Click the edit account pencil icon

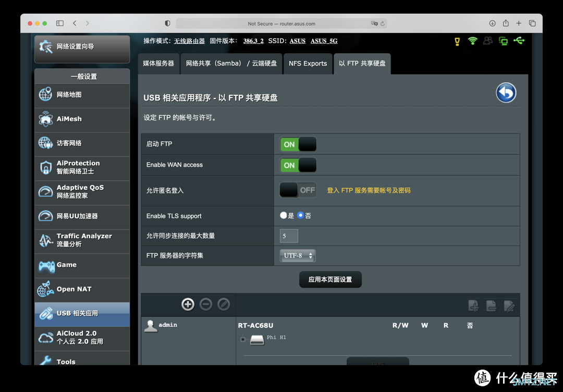click(223, 304)
